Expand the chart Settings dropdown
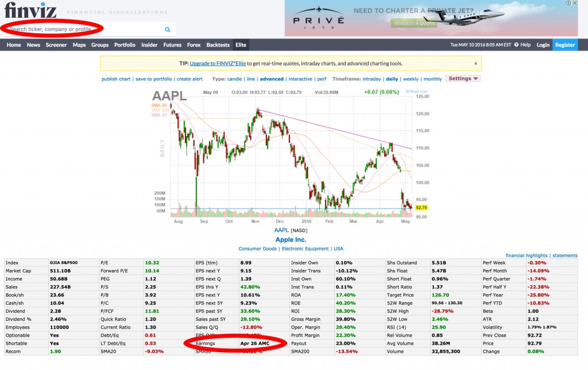 pyautogui.click(x=463, y=79)
